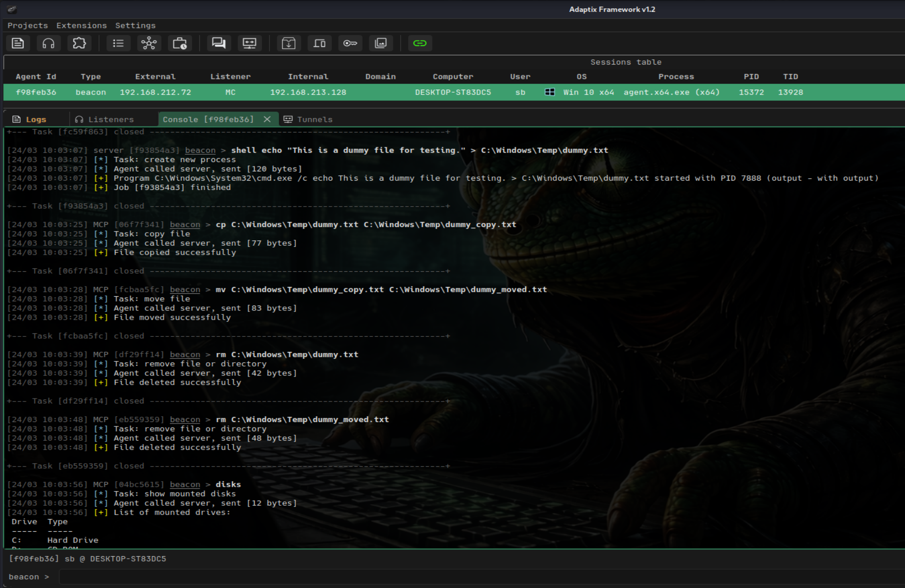The height and width of the screenshot is (588, 905).
Task: Open the chat speech bubbles icon
Action: (x=219, y=43)
